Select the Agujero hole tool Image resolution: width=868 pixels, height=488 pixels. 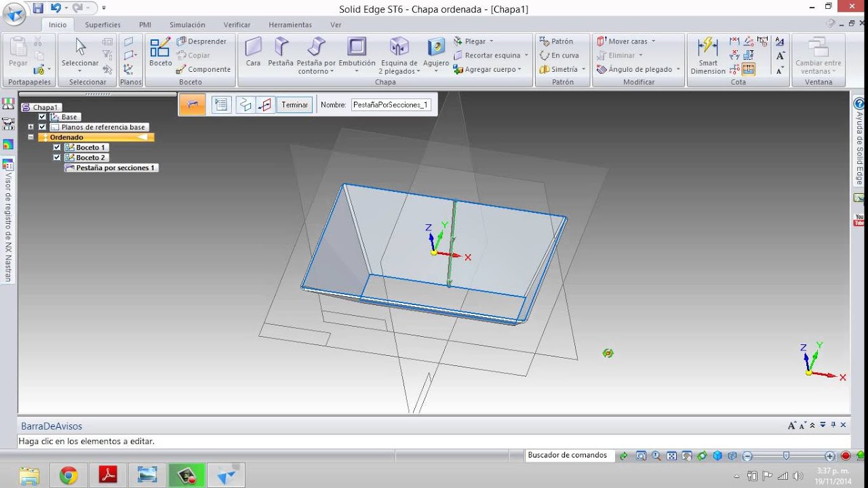tap(436, 52)
